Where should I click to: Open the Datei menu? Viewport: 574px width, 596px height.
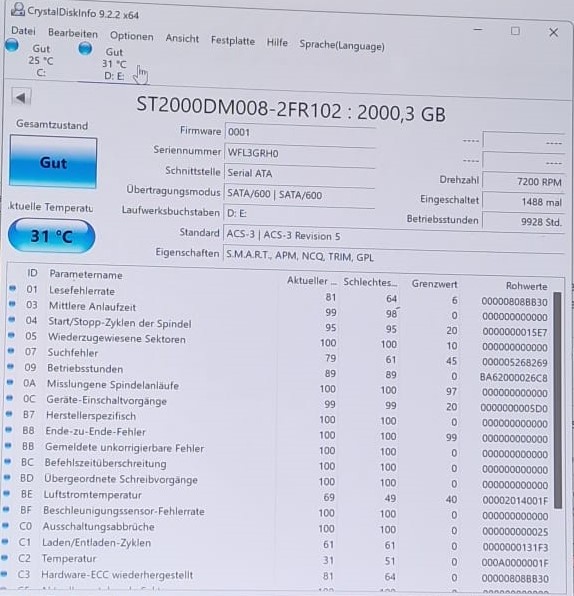point(23,31)
